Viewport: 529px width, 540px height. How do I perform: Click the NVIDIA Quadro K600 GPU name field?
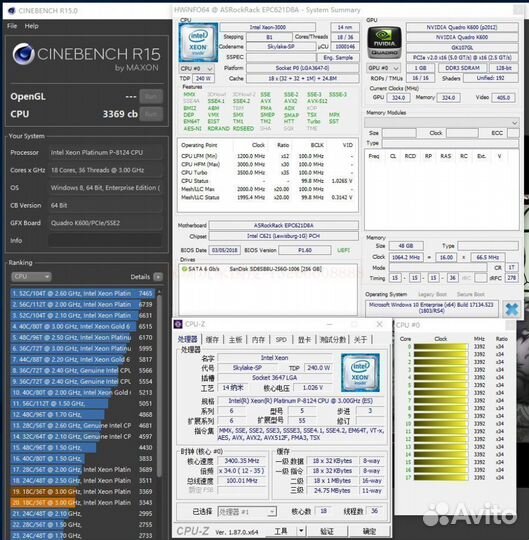462,37
